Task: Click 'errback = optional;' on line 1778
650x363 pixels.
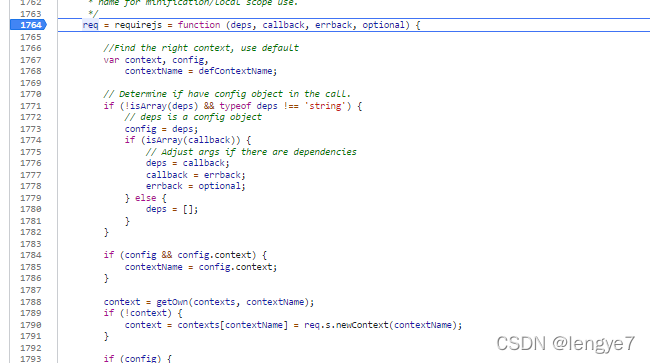Action: point(196,186)
